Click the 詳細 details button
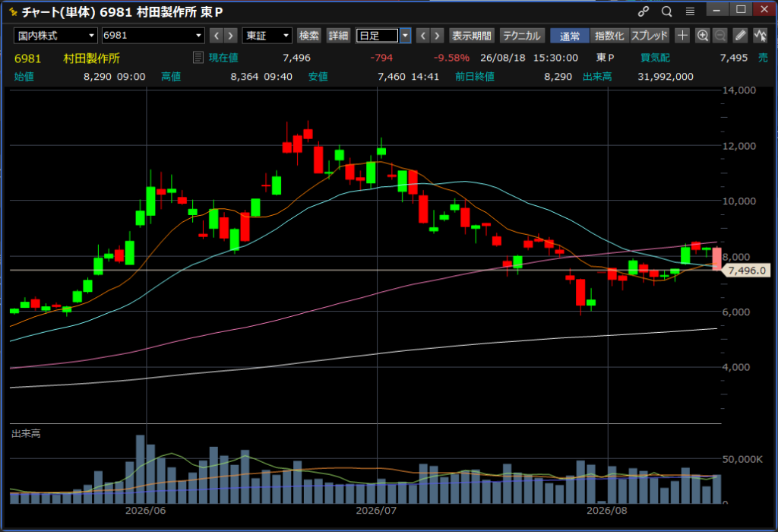Viewport: 778px width, 532px height. tap(338, 36)
